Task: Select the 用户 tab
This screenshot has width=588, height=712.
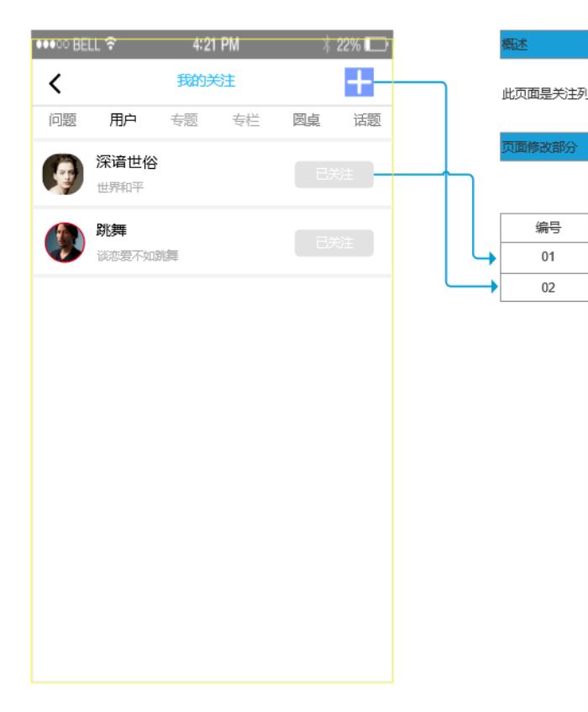Action: click(123, 120)
